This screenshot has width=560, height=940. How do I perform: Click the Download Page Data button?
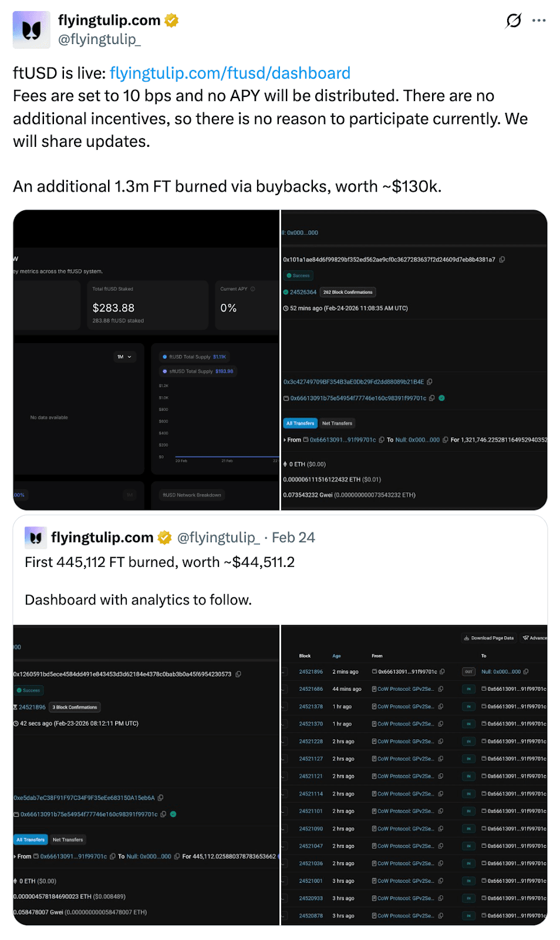(x=489, y=637)
